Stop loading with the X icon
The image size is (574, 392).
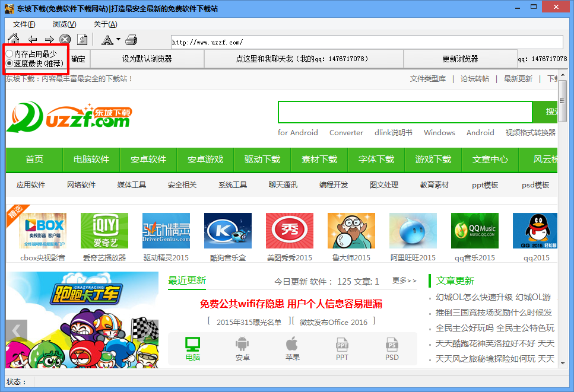click(x=65, y=39)
